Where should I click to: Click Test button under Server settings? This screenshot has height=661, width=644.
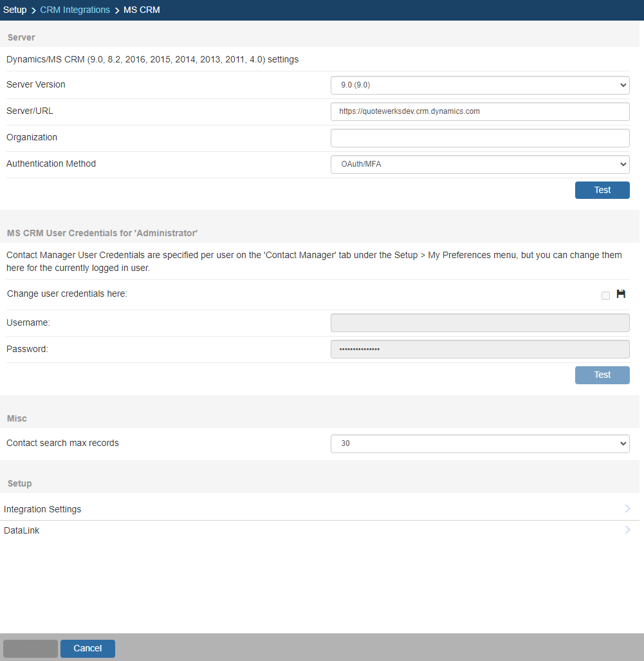(x=602, y=190)
